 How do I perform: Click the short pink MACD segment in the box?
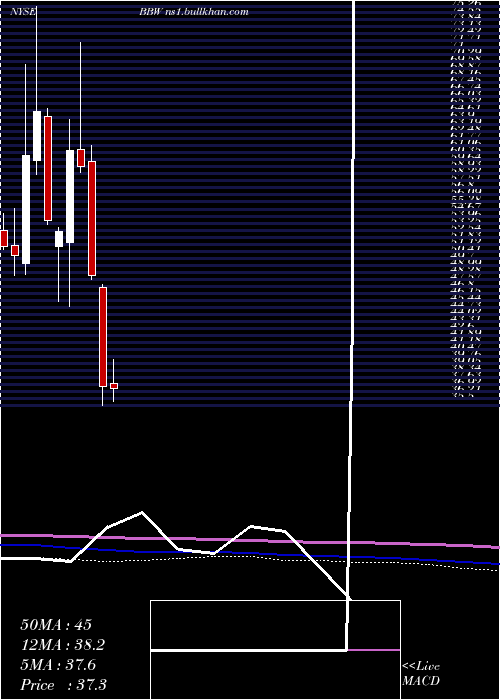(x=374, y=650)
